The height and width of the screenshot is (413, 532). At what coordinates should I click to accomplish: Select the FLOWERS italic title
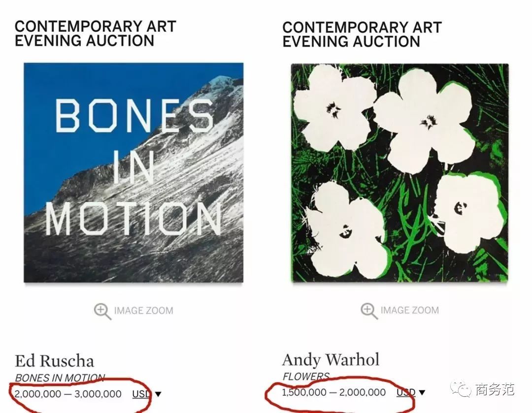pyautogui.click(x=305, y=377)
